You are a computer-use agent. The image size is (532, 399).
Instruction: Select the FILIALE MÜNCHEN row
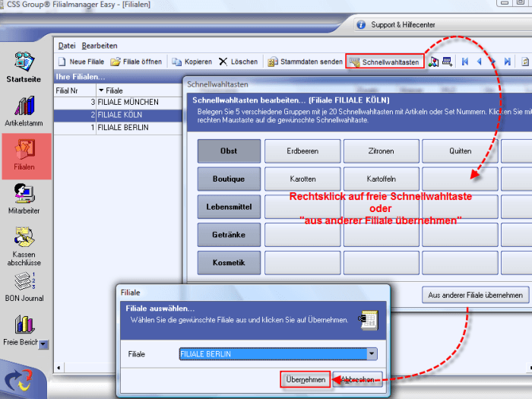[118, 103]
